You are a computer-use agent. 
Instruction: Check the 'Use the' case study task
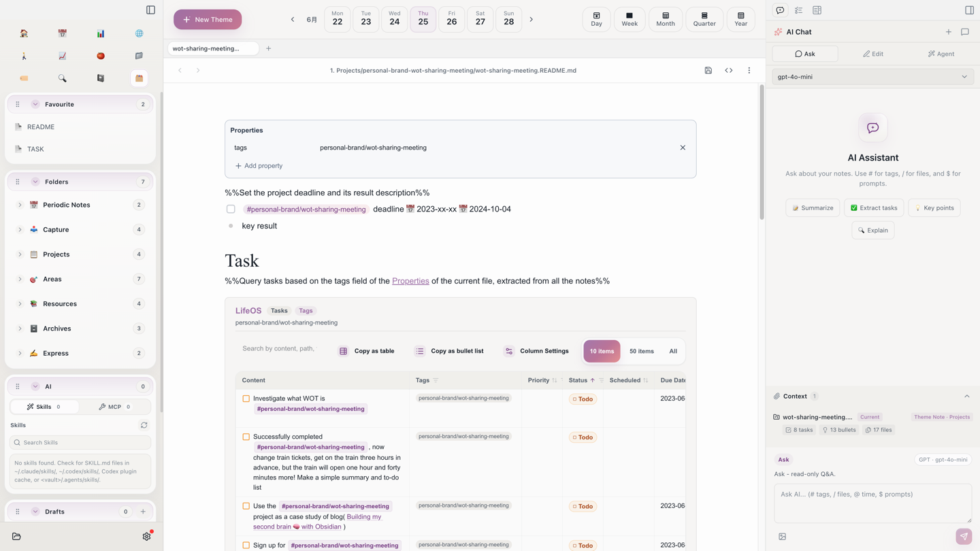[x=246, y=506]
